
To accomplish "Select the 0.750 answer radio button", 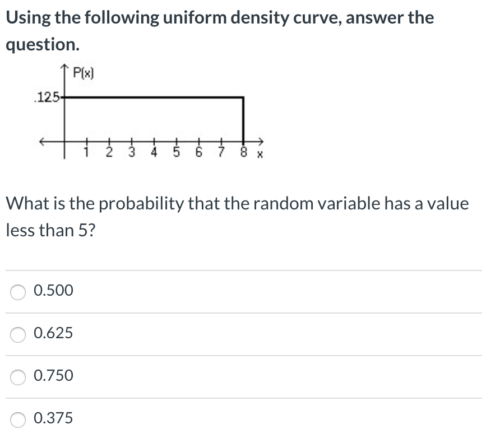I will pos(17,376).
